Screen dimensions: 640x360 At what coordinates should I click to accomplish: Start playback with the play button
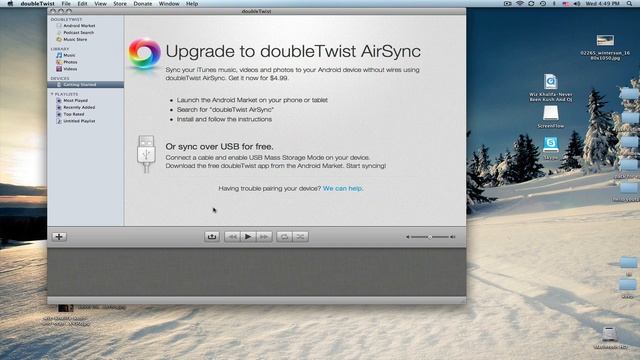tap(248, 237)
